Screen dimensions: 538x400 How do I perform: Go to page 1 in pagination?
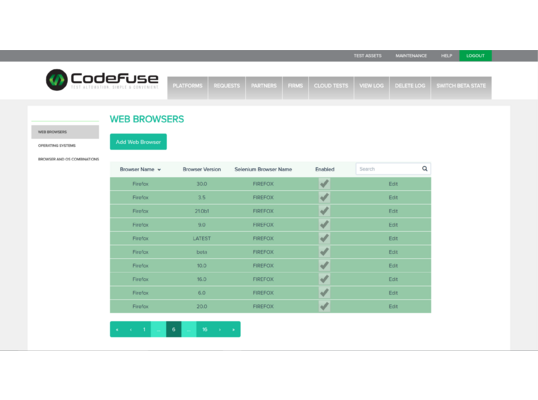(144, 329)
